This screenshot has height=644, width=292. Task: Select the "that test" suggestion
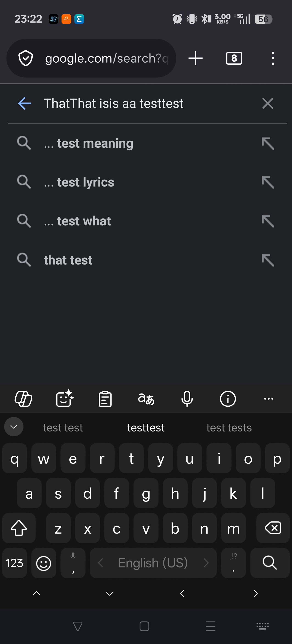coord(68,260)
